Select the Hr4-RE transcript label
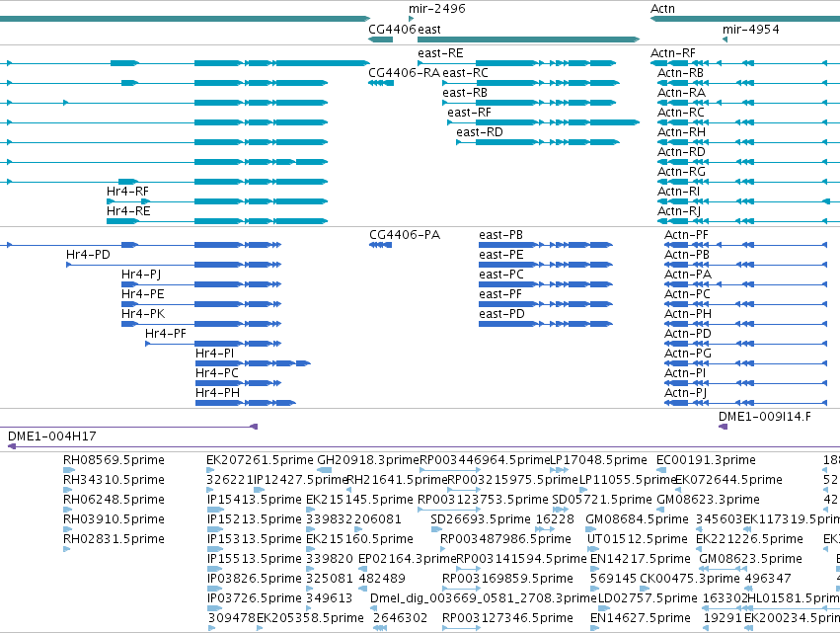Image resolution: width=840 pixels, height=633 pixels. click(128, 211)
